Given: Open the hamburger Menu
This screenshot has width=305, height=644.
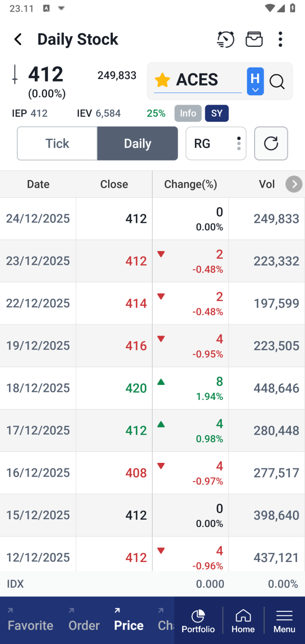Looking at the screenshot, I should click(284, 621).
